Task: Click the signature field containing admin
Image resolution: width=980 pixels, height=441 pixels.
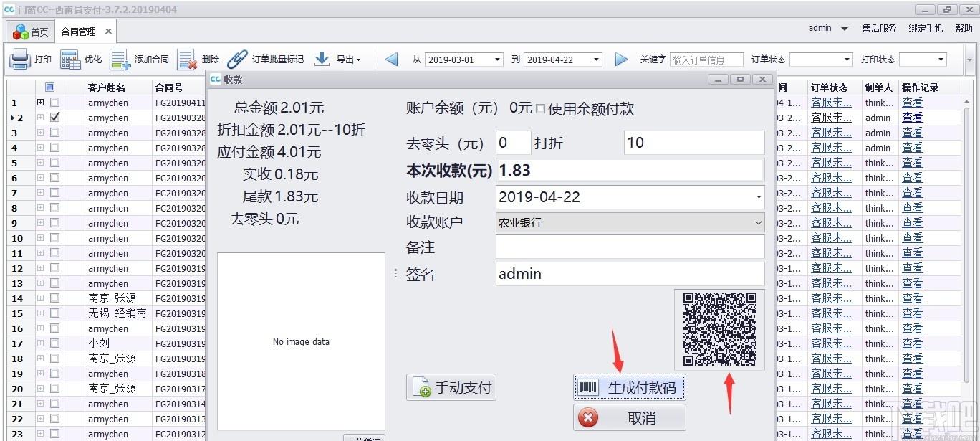Action: (x=630, y=274)
